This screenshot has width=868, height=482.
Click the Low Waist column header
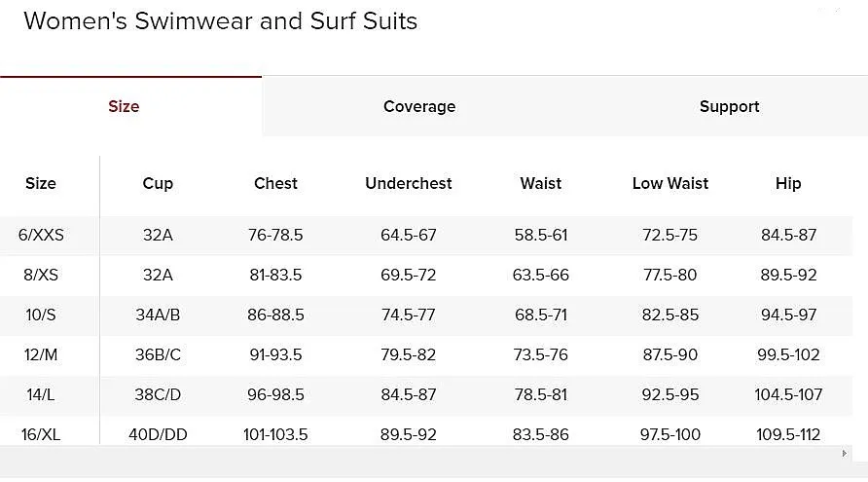pyautogui.click(x=670, y=183)
